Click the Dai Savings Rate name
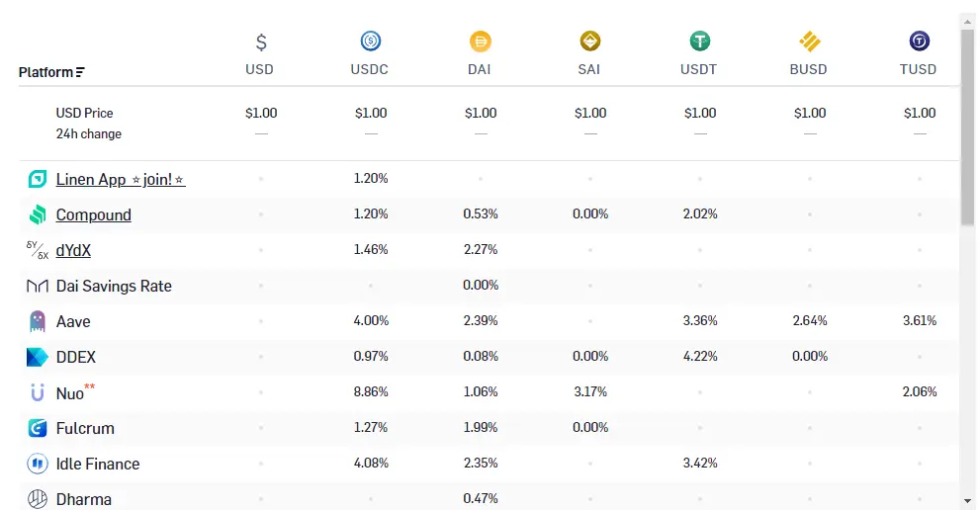This screenshot has height=510, width=980. (114, 287)
